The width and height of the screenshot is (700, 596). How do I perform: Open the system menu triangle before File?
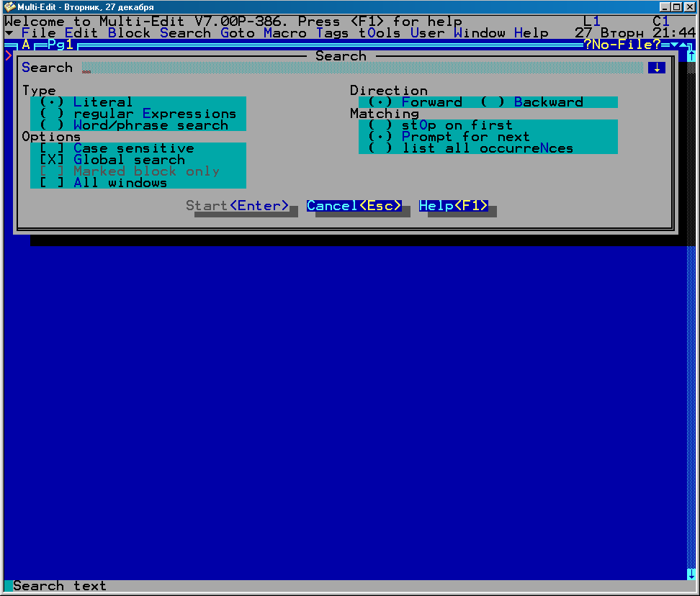9,33
